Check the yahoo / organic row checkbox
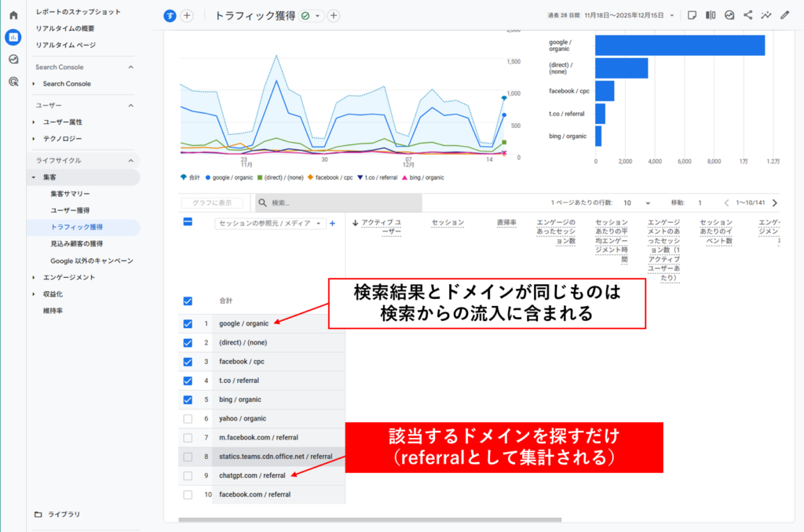The width and height of the screenshot is (804, 532). tap(188, 418)
